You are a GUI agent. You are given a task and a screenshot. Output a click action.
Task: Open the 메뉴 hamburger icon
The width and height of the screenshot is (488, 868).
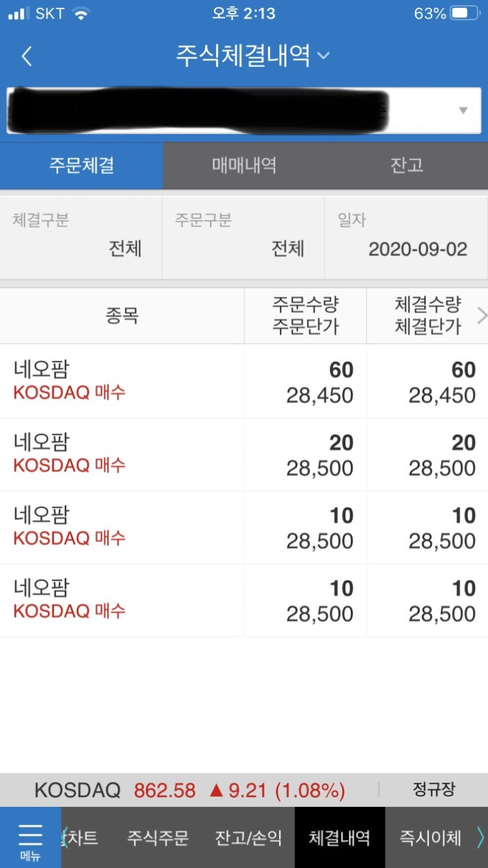point(30,836)
